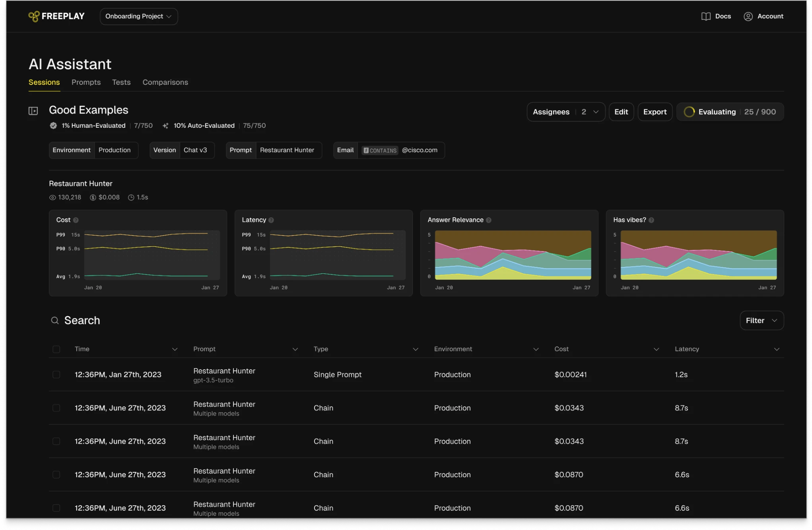812x530 pixels.
Task: Open the Onboarding Project dropdown
Action: coord(139,16)
